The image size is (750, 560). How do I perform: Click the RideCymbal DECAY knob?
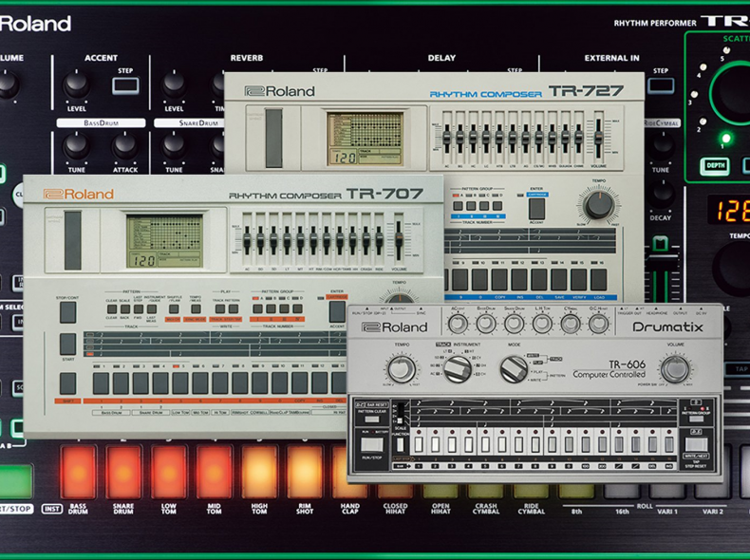(x=661, y=194)
